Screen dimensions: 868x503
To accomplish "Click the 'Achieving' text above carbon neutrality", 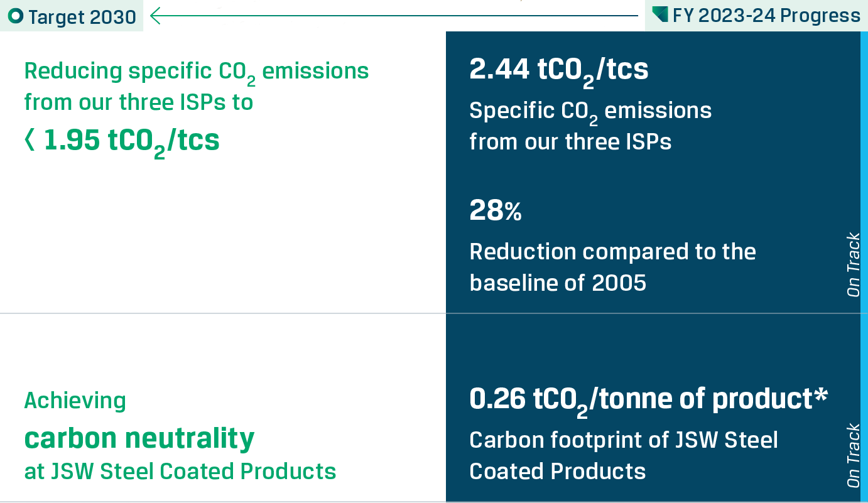I will pyautogui.click(x=75, y=400).
